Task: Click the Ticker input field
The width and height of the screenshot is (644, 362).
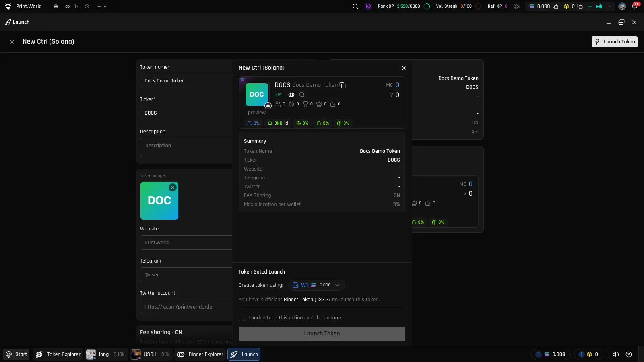Action: 186,113
